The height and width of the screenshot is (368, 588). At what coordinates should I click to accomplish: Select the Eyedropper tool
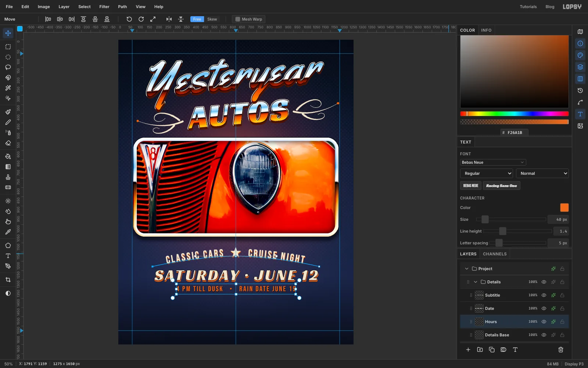(x=8, y=232)
